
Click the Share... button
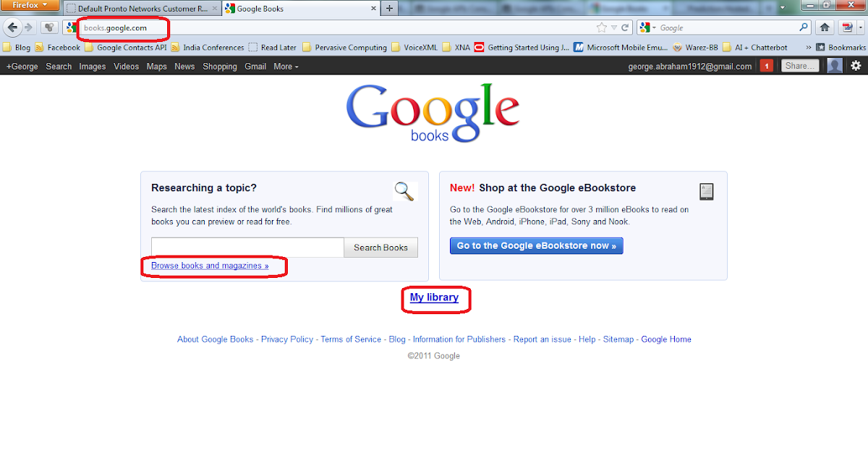(799, 66)
